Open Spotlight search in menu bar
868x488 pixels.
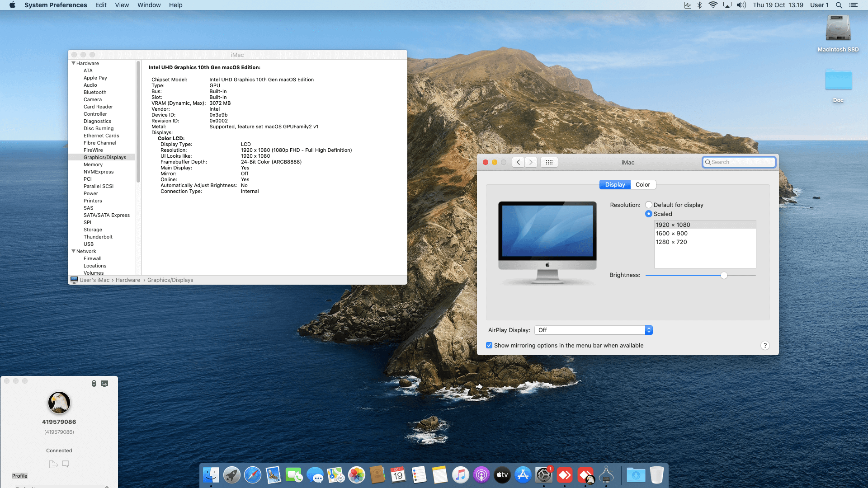[x=839, y=5]
